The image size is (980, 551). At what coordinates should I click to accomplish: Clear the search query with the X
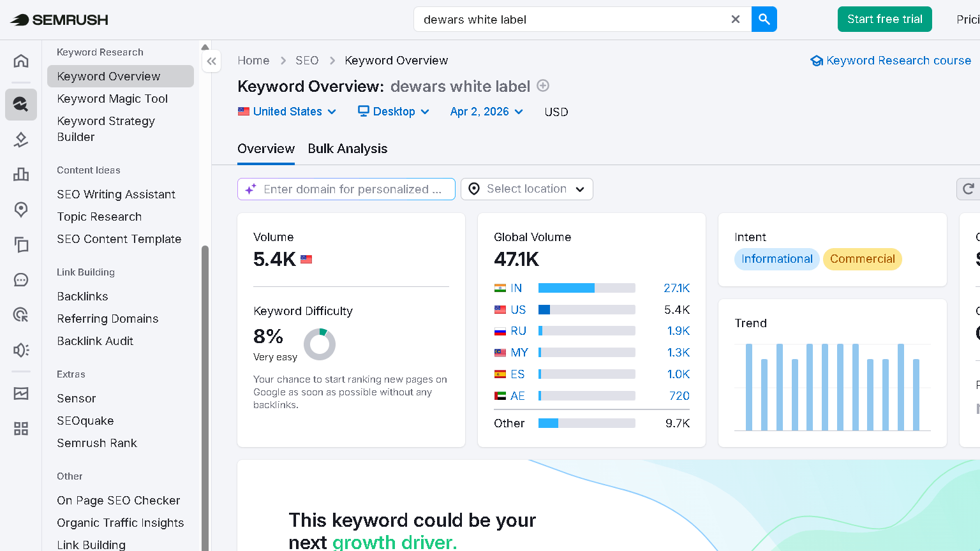(735, 19)
